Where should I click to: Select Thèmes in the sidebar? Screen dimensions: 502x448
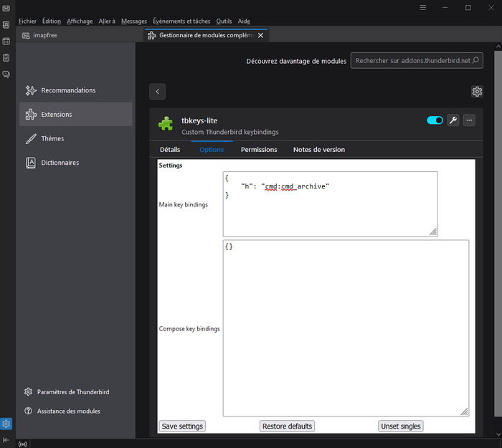pyautogui.click(x=75, y=138)
